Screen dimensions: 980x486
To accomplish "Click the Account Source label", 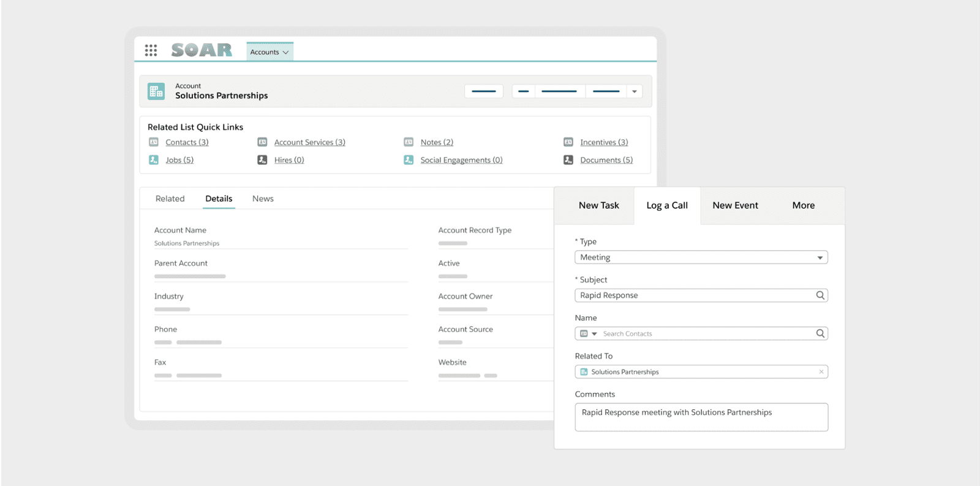I will pyautogui.click(x=466, y=329).
